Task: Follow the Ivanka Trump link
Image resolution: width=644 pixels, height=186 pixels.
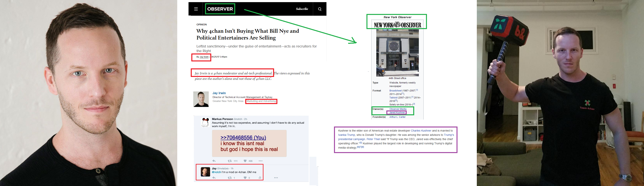Action: 347,135
